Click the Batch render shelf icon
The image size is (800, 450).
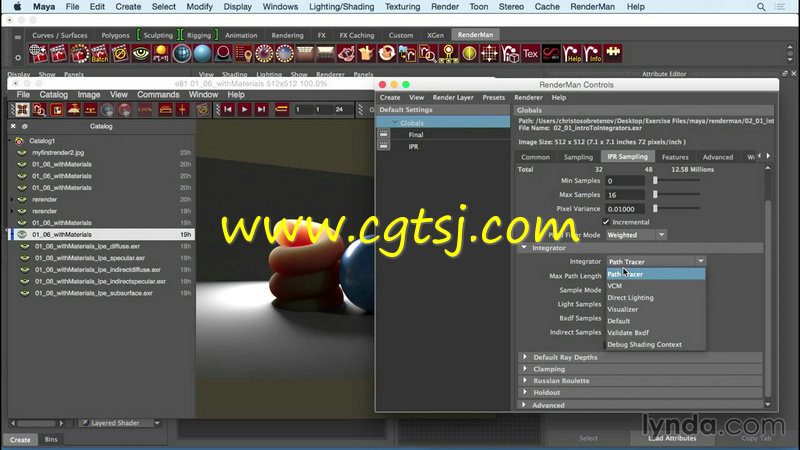click(99, 54)
